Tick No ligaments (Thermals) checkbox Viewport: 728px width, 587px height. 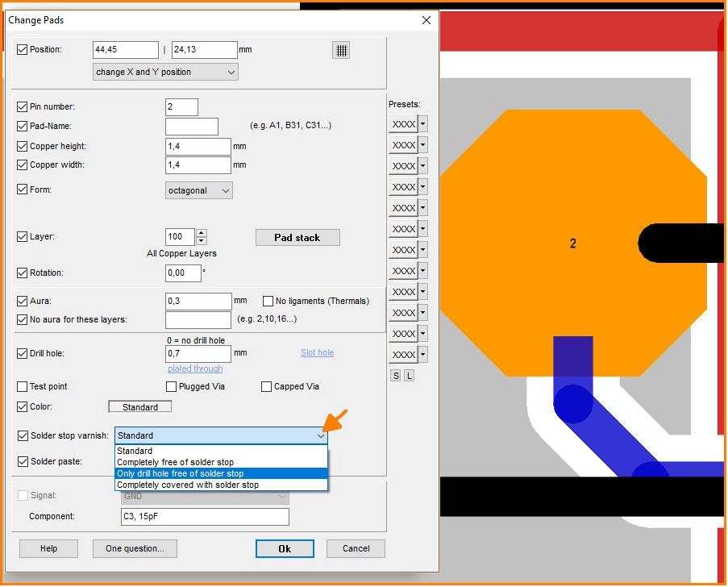268,302
